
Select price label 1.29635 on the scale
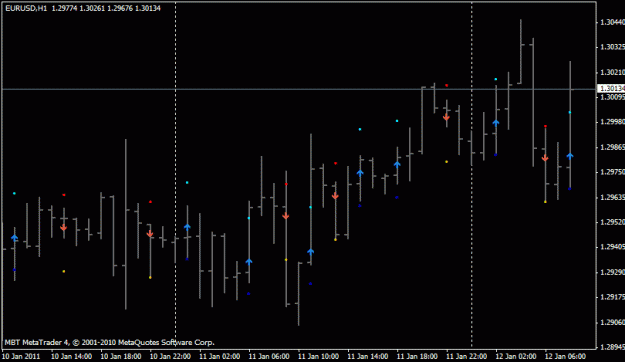(612, 197)
